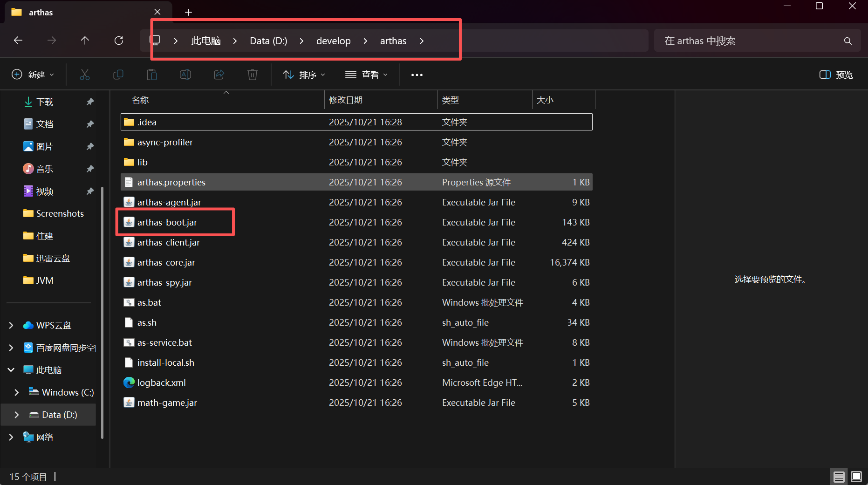Open the 查看 view dropdown

tap(367, 75)
